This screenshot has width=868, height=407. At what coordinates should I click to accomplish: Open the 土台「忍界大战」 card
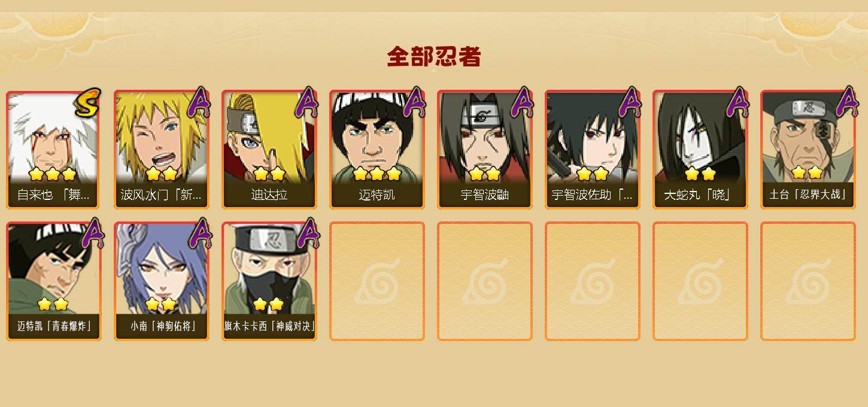pyautogui.click(x=808, y=150)
